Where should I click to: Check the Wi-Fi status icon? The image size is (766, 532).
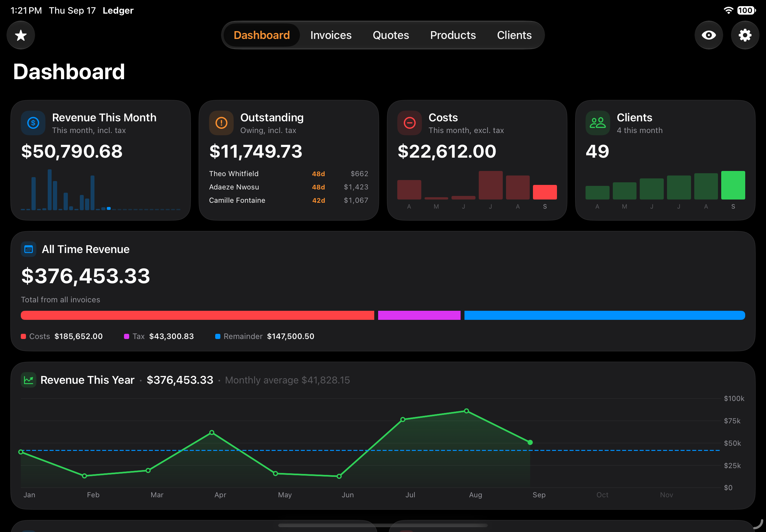728,10
